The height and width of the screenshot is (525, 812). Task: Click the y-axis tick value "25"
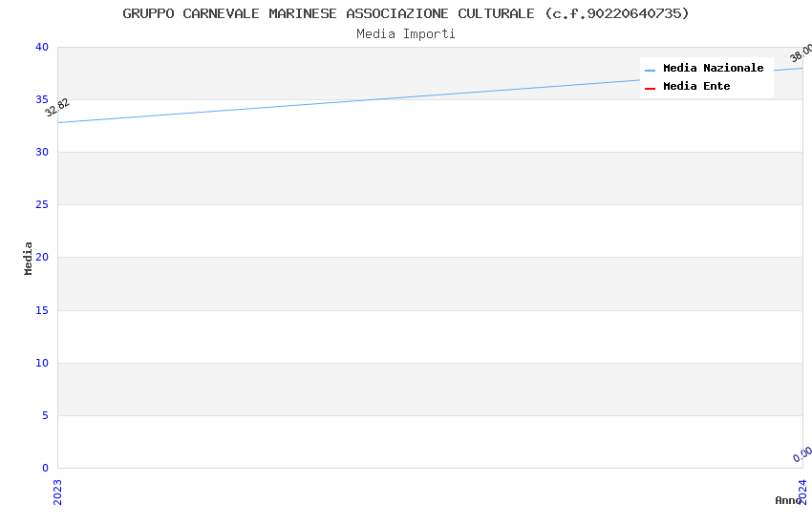(42, 205)
